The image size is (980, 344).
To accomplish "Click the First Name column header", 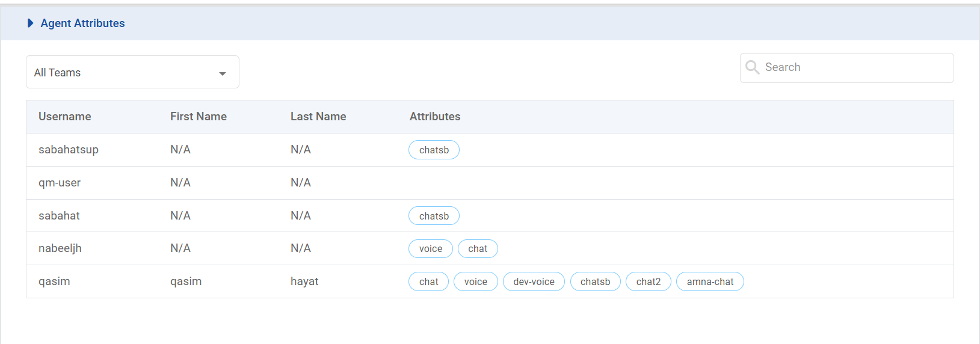I will point(199,117).
